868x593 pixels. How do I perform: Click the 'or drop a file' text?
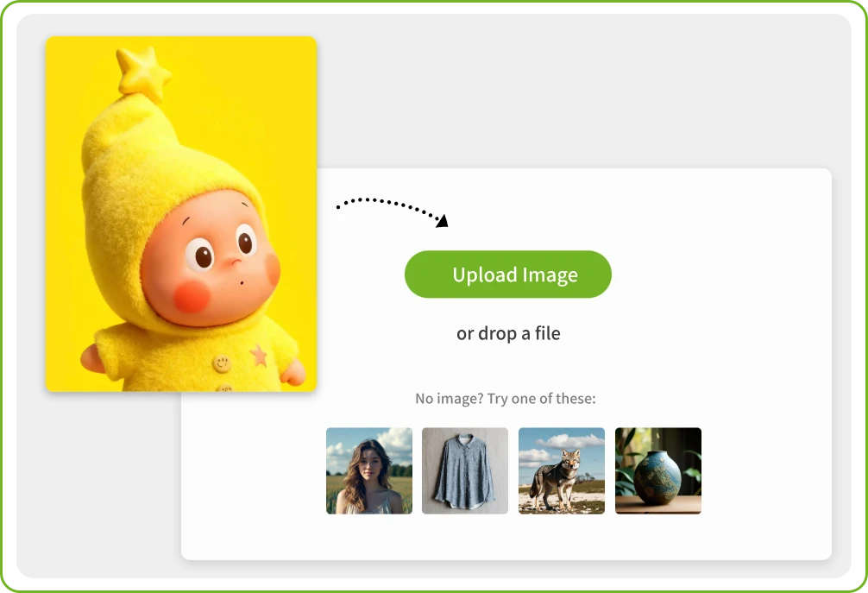tap(507, 333)
